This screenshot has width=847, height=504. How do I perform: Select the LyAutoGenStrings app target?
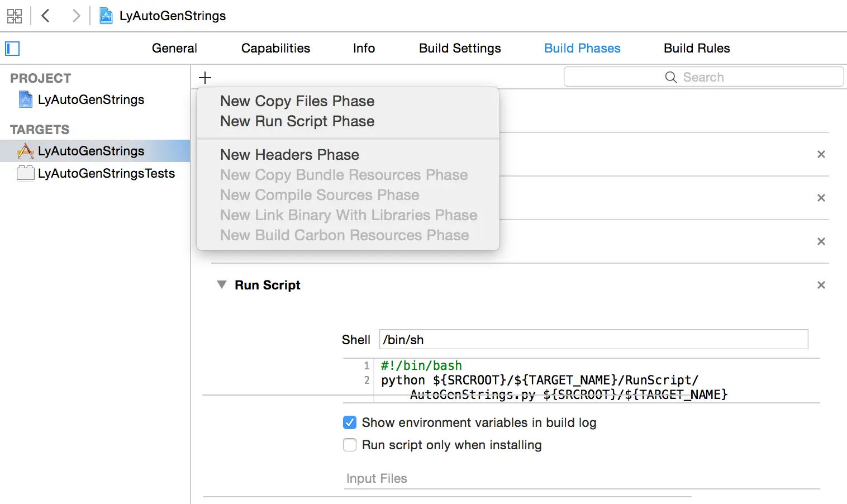91,151
